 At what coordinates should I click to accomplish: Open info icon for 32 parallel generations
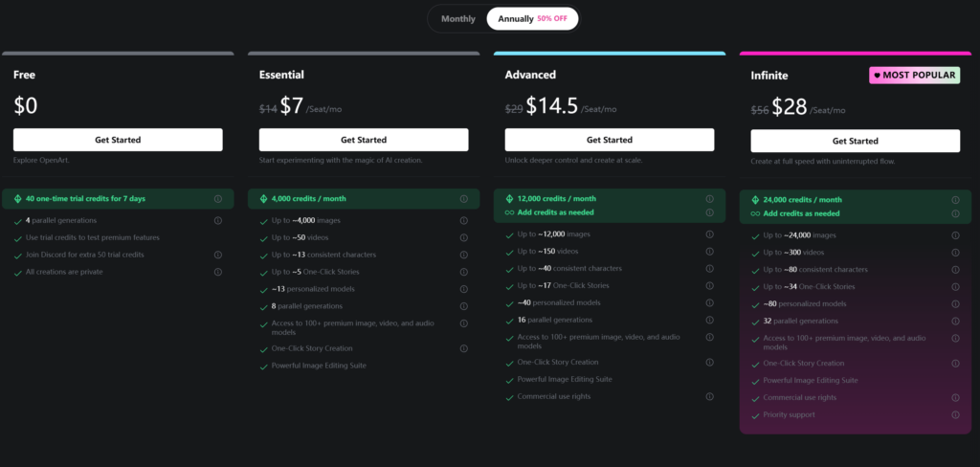[956, 322]
